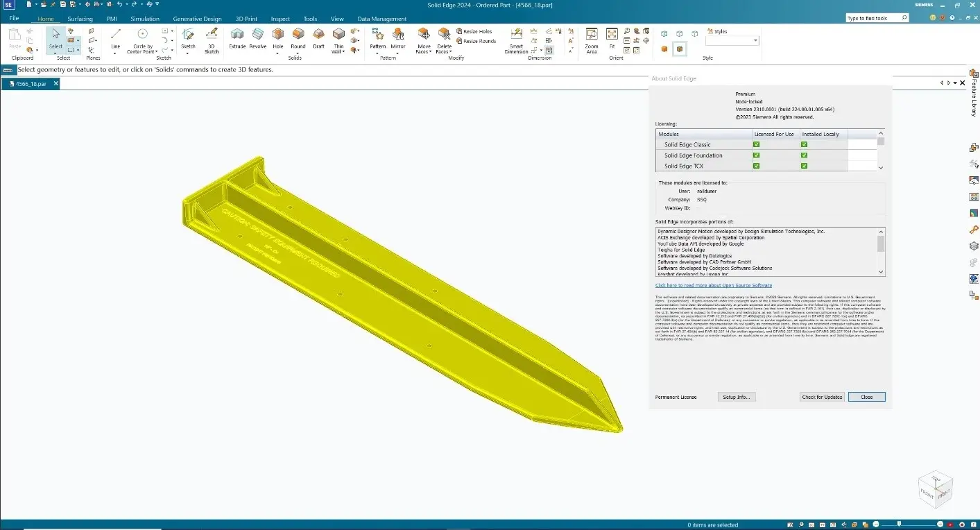Click Resize Holes
The height and width of the screenshot is (530, 980).
[x=474, y=31]
